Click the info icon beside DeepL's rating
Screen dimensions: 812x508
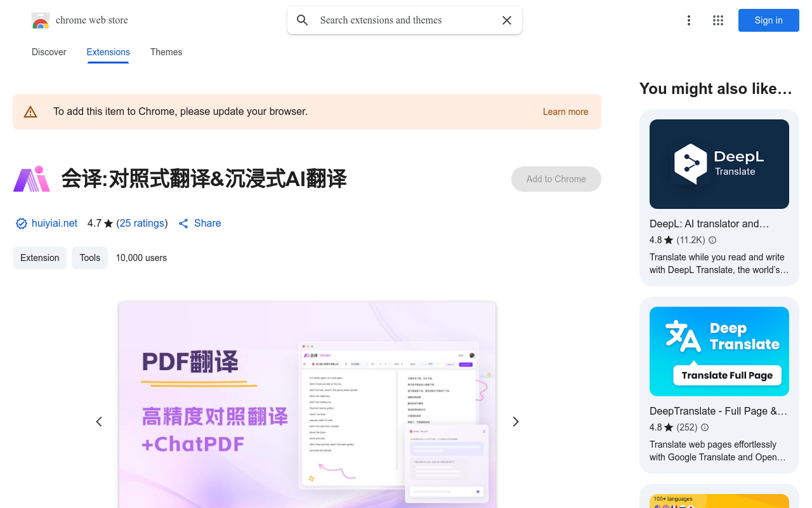pos(712,240)
